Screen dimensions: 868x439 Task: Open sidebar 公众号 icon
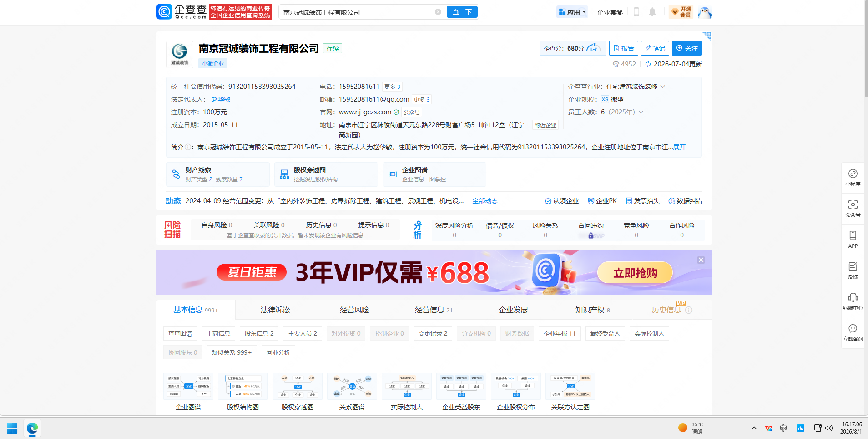pos(853,209)
